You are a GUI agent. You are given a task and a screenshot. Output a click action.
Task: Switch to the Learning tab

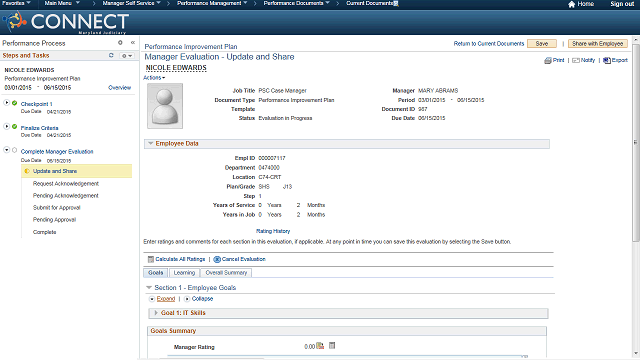(184, 273)
